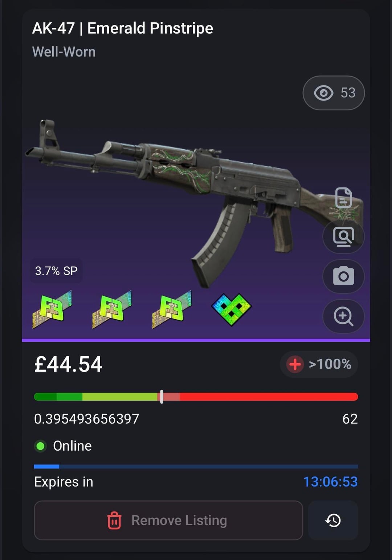Click the 3.7% SP badge
This screenshot has width=392, height=560.
(56, 271)
